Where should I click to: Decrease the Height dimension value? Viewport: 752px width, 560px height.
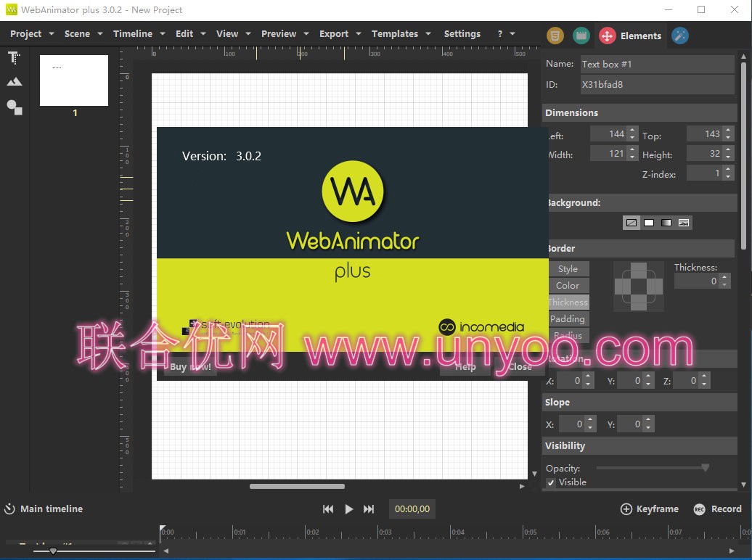click(x=729, y=157)
